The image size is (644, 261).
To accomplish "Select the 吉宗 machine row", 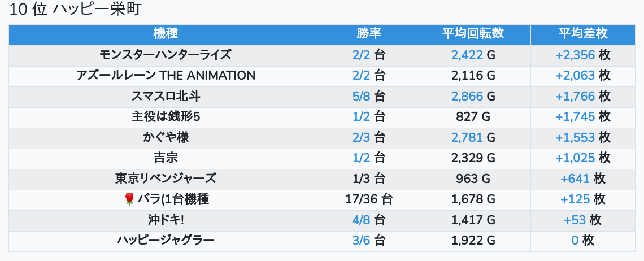I will pyautogui.click(x=166, y=158).
